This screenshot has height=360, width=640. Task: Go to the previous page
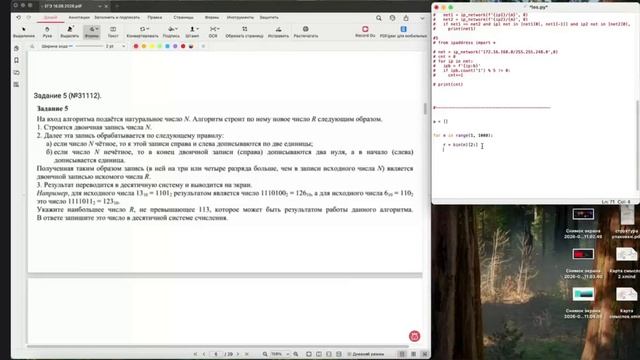204,354
